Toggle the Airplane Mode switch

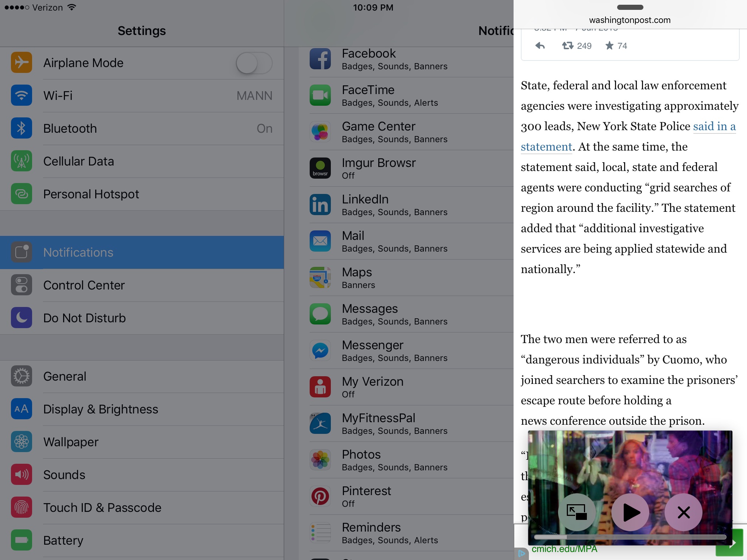click(254, 63)
